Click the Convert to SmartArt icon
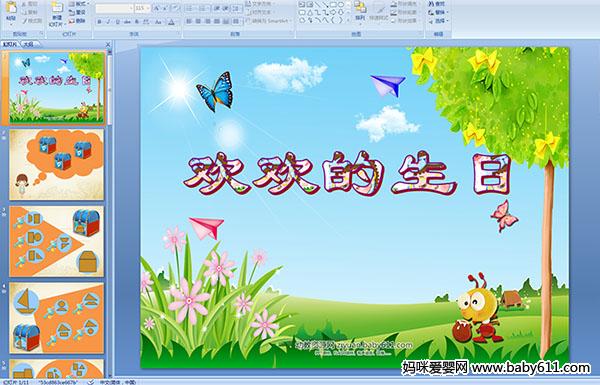The image size is (600, 385). pyautogui.click(x=249, y=21)
